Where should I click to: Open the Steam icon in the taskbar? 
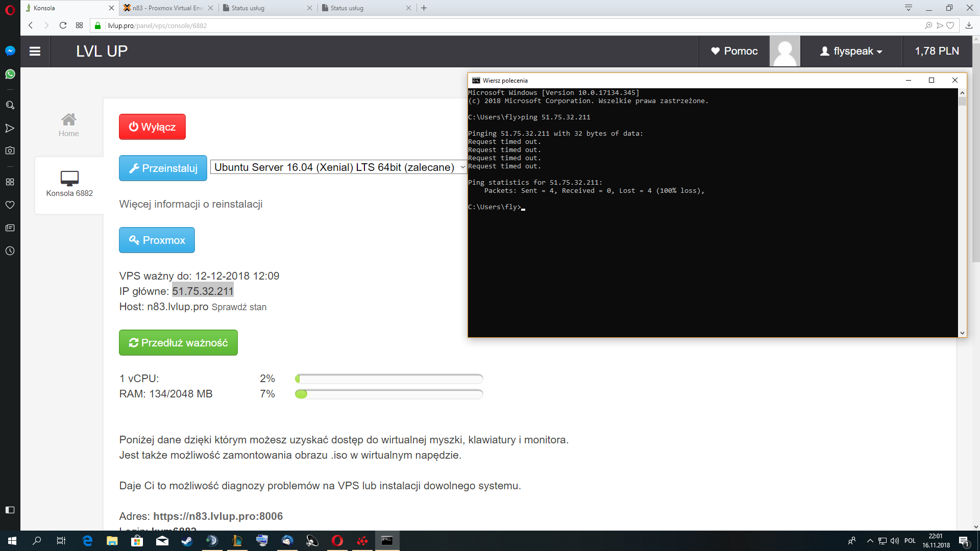coord(187,541)
